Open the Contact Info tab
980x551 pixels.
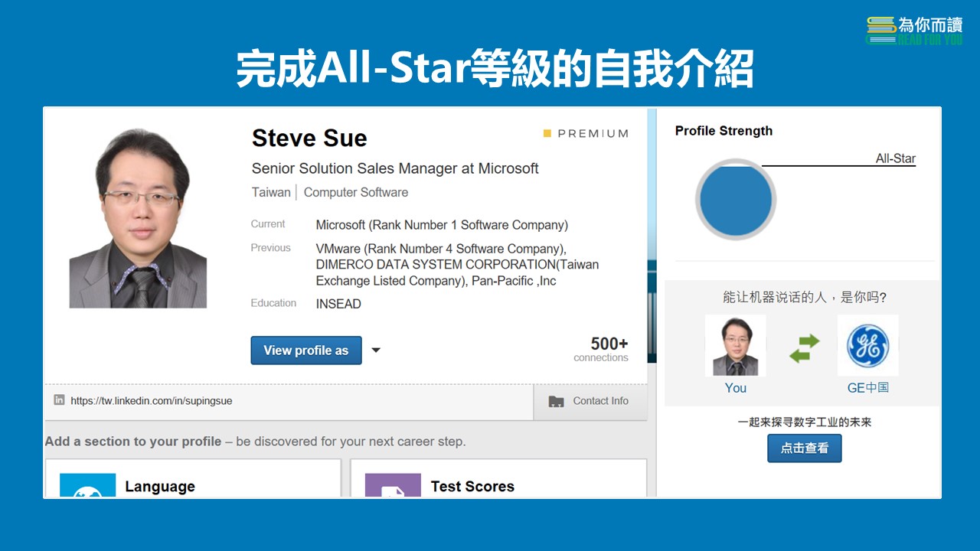click(x=590, y=401)
